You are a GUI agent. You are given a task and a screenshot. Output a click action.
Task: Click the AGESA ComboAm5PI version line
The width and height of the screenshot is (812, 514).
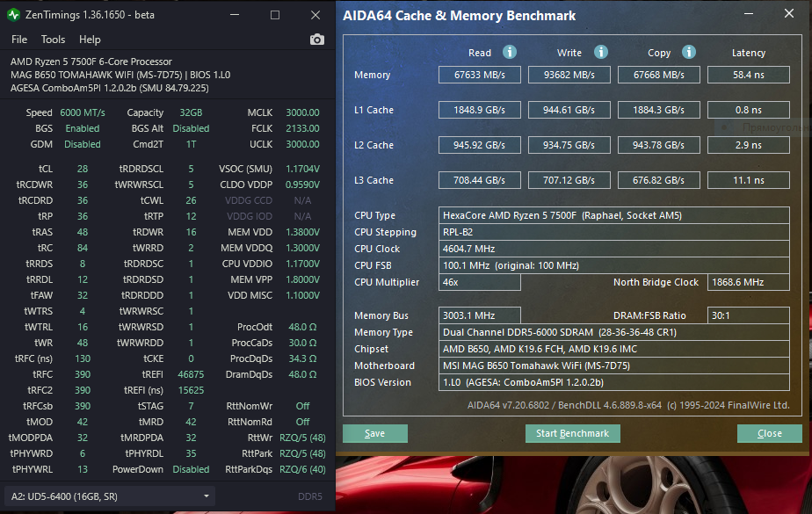coord(109,88)
